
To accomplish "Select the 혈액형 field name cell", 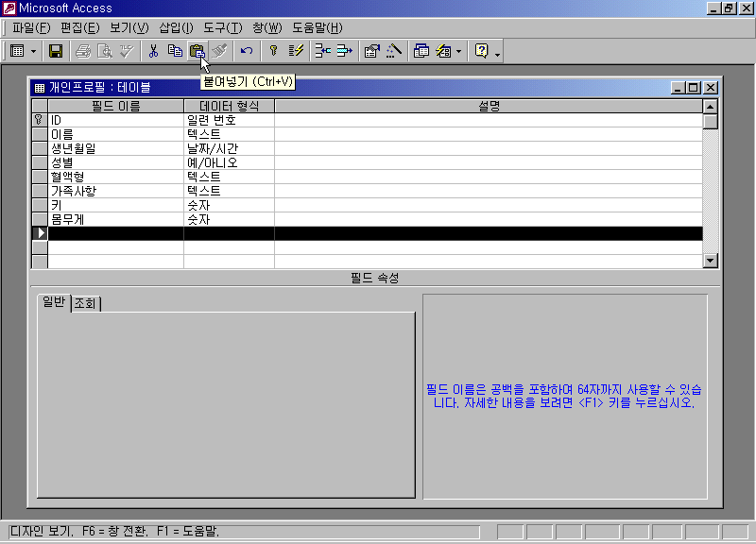I will pos(115,177).
